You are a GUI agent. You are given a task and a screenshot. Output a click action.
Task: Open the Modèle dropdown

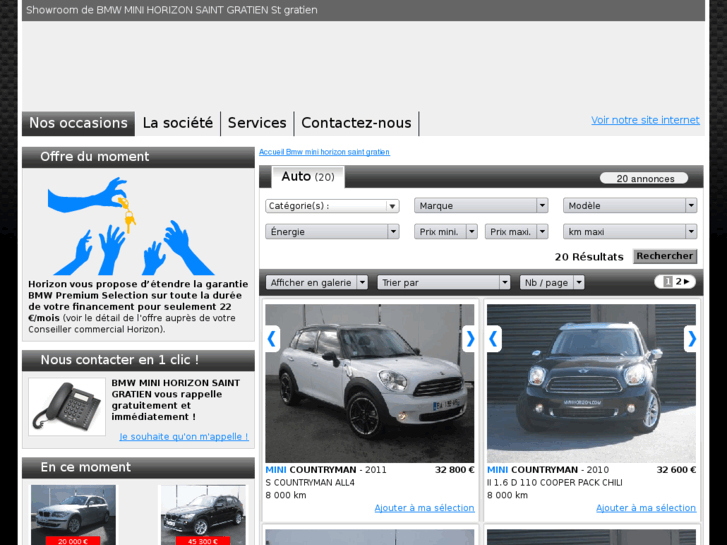(x=630, y=205)
